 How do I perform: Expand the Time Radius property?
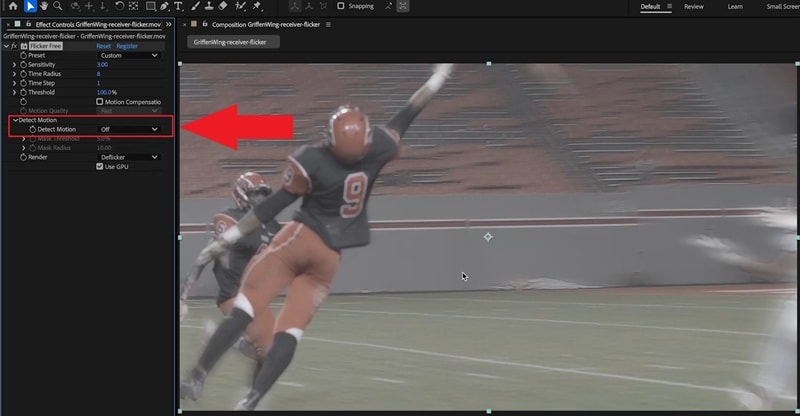click(14, 74)
